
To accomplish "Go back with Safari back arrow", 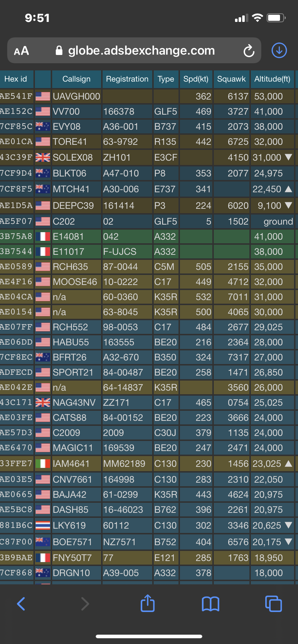I will [x=21, y=604].
